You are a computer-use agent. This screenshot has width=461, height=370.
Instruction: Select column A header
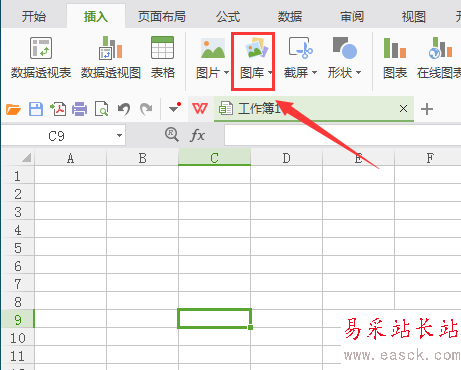coord(70,158)
